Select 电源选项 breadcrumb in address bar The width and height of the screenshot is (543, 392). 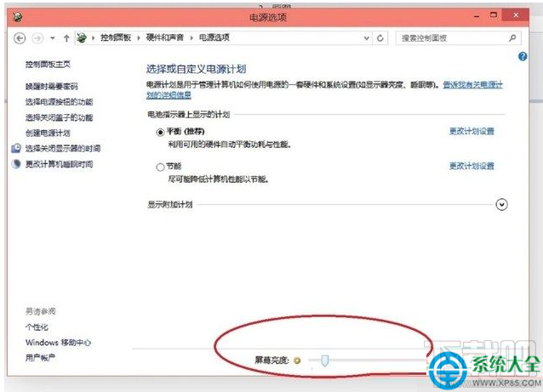coord(214,37)
